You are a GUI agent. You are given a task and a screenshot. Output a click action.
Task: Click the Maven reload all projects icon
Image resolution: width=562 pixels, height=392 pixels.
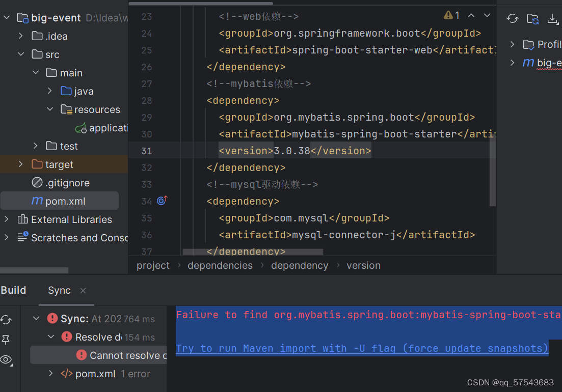click(512, 18)
